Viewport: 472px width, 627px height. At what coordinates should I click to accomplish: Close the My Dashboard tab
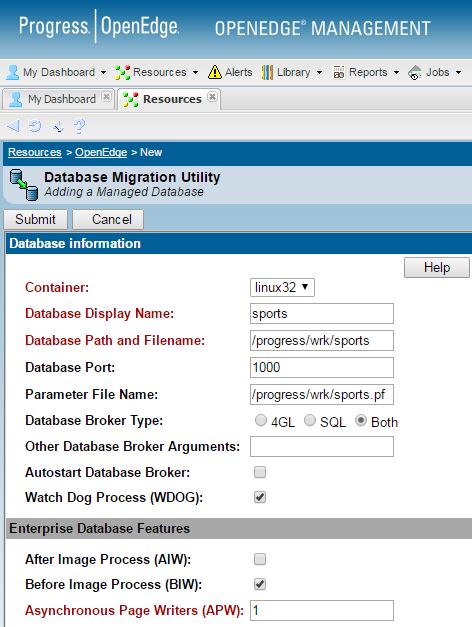[x=106, y=97]
